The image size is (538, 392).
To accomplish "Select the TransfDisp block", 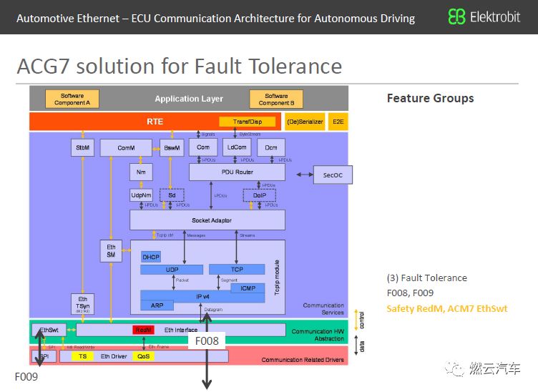I will tap(247, 122).
